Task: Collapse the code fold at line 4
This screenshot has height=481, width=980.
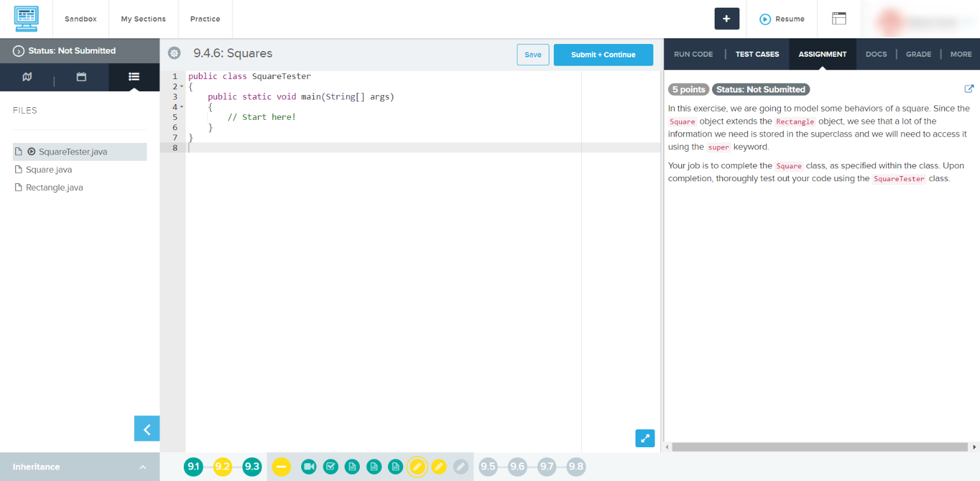Action: coord(181,107)
